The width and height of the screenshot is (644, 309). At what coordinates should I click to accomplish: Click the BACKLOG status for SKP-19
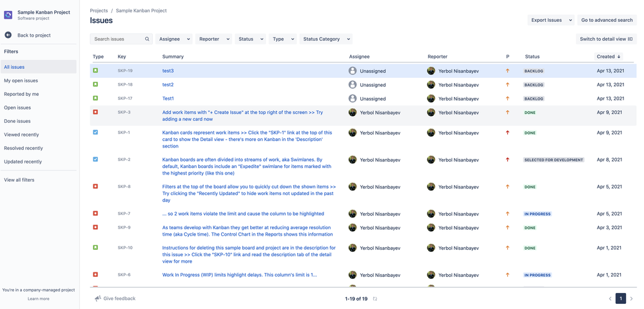pyautogui.click(x=534, y=71)
